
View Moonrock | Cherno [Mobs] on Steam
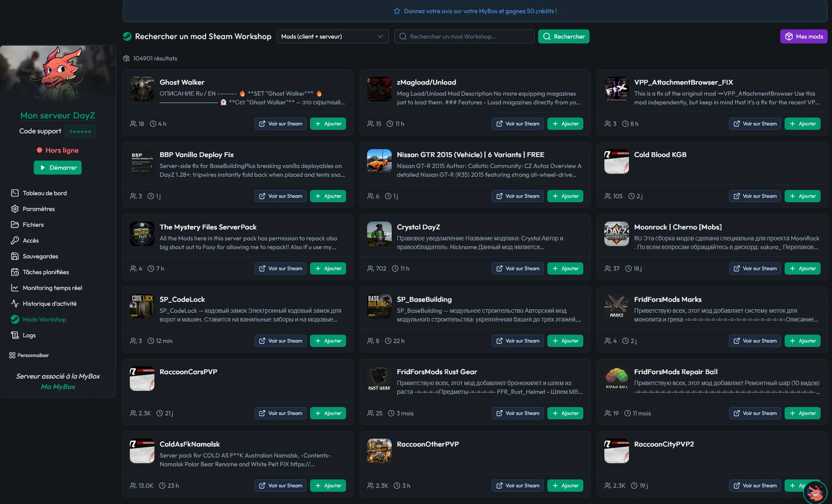click(755, 268)
